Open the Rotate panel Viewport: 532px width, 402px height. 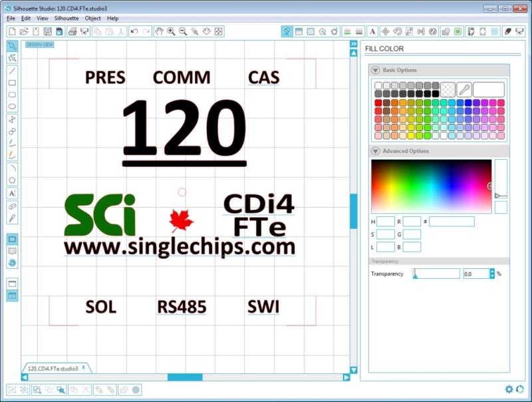(x=397, y=31)
